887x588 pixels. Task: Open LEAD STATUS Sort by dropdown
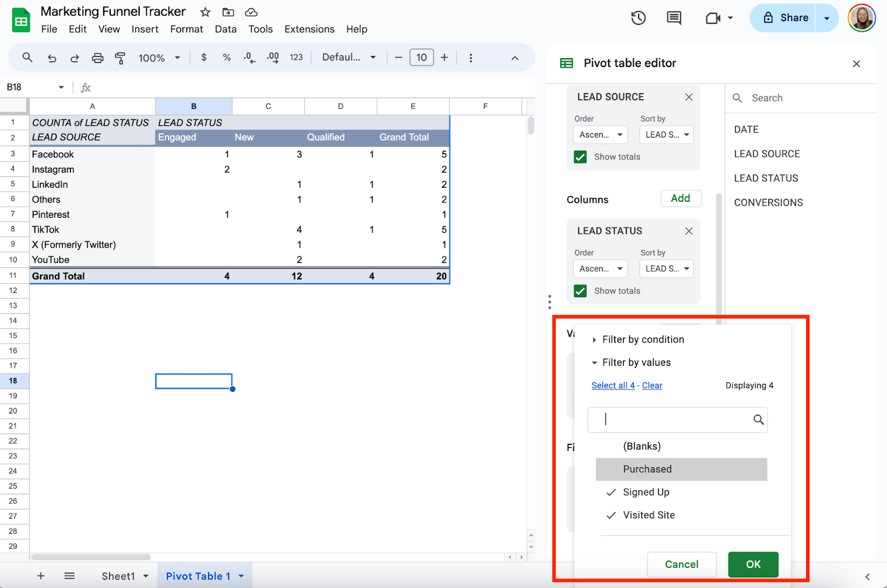click(666, 269)
